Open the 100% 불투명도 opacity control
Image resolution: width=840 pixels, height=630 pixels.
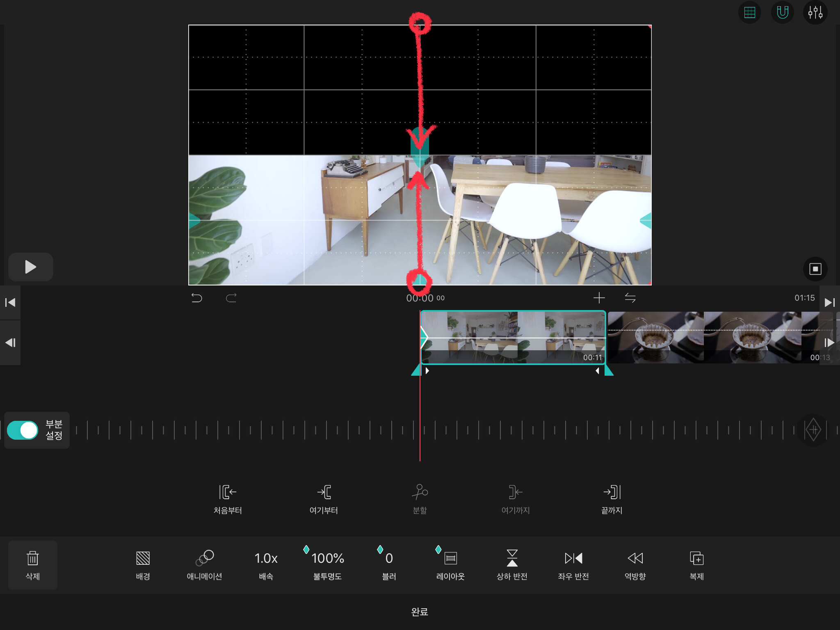coord(327,565)
